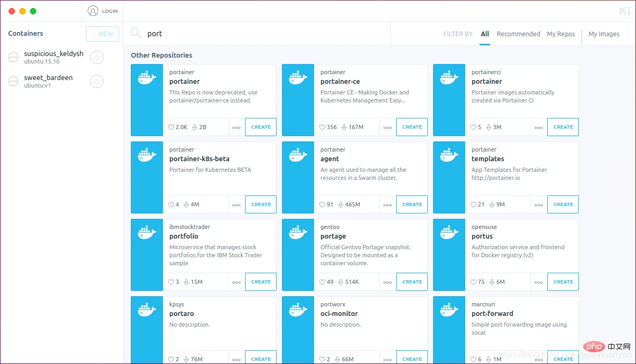Open more options on portainer-ce card
The height and width of the screenshot is (364, 636).
[387, 127]
